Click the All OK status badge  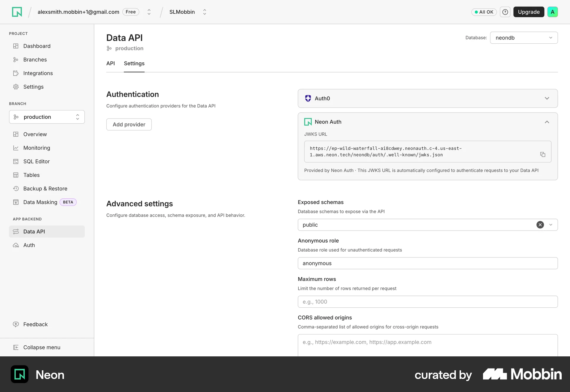click(484, 12)
